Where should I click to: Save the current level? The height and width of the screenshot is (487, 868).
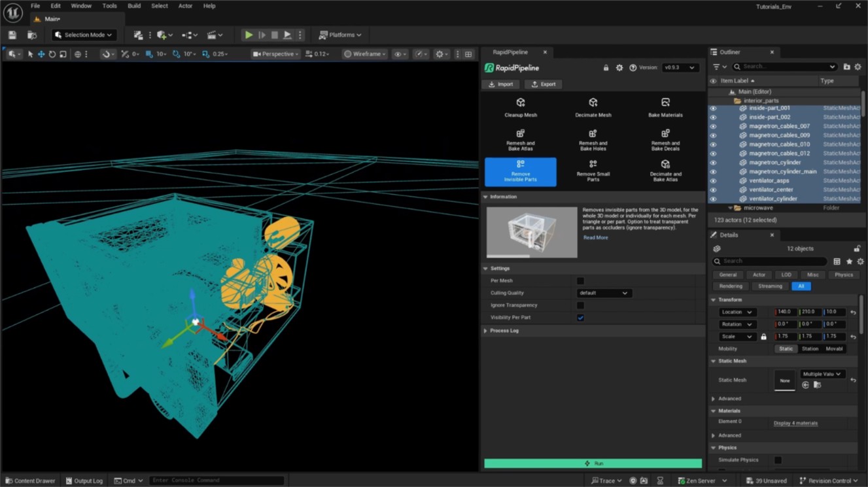pos(12,35)
